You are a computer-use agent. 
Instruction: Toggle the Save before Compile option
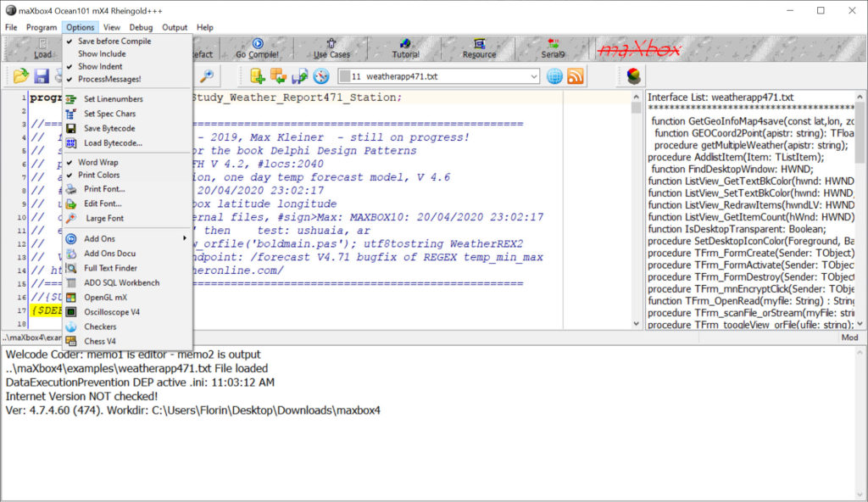coord(127,41)
